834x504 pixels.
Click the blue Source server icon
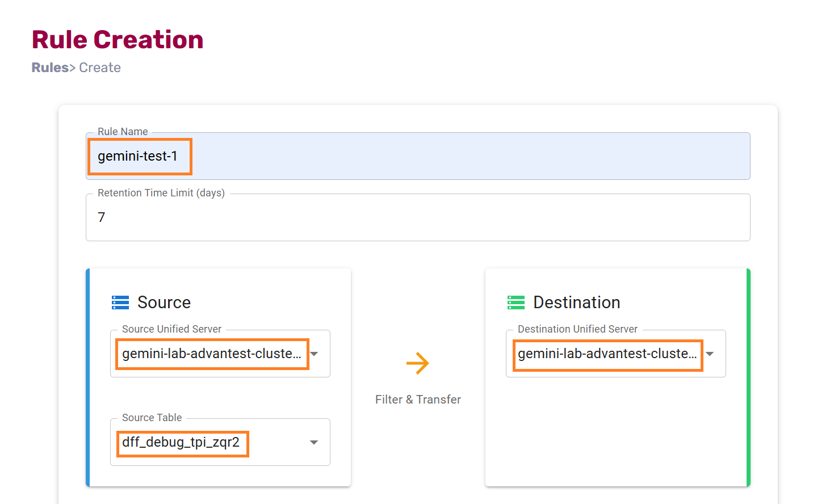[x=120, y=303]
